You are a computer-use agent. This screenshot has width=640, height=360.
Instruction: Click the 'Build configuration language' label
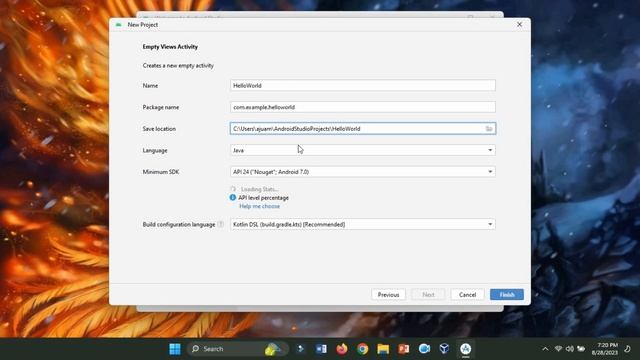[179, 224]
